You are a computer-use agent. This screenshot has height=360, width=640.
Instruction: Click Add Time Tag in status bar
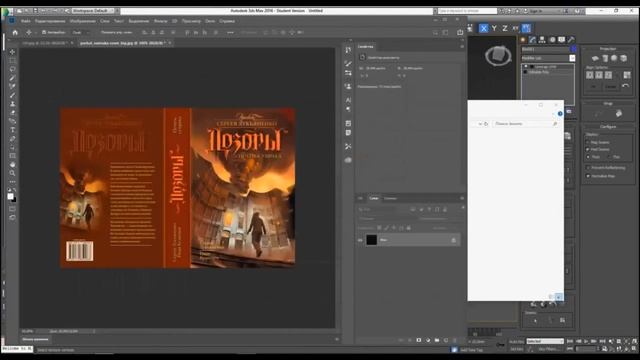tap(471, 350)
